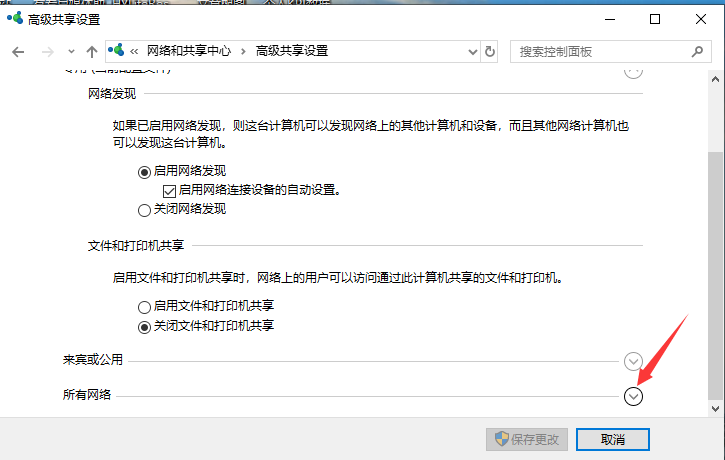The width and height of the screenshot is (725, 460).
Task: Click the forward navigation arrow
Action: pos(46,51)
